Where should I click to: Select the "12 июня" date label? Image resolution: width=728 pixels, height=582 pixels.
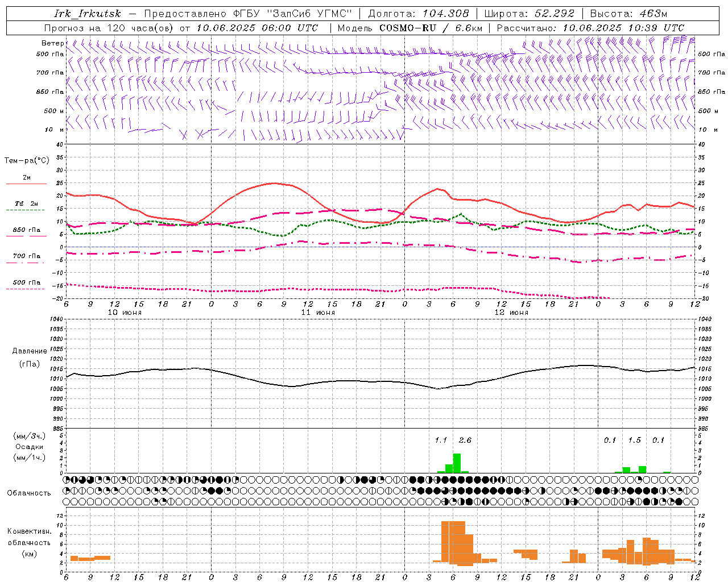click(x=511, y=313)
